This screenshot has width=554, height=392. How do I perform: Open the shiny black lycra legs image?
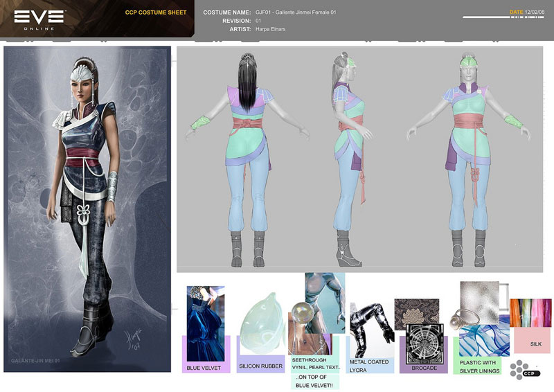[x=372, y=330]
